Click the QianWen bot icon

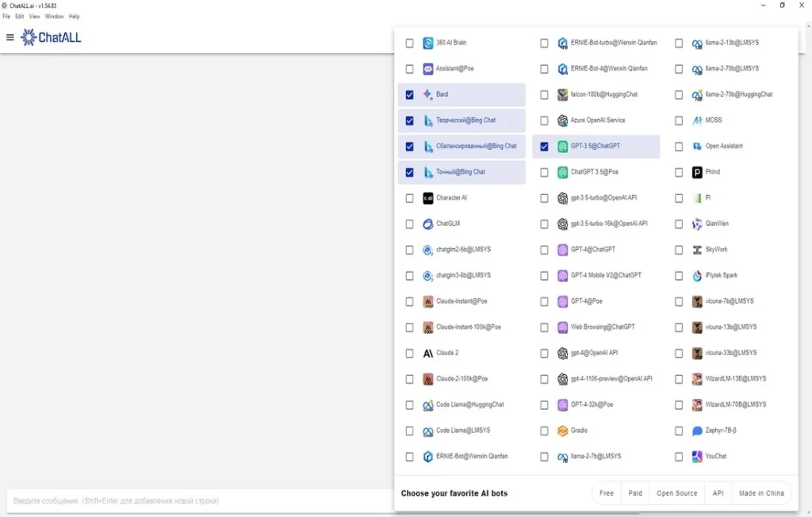pos(697,224)
